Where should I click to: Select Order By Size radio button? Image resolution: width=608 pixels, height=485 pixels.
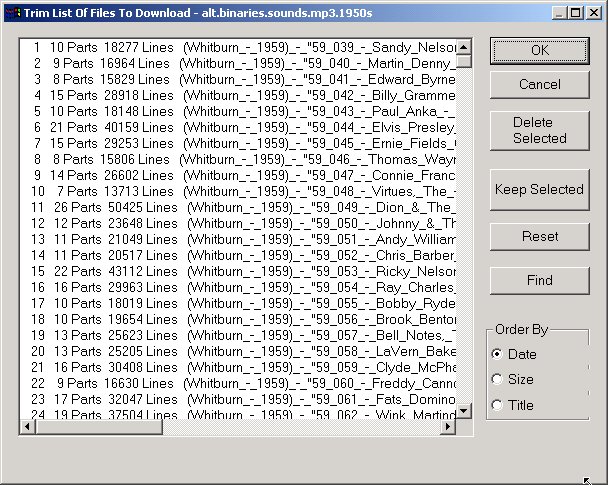click(513, 379)
